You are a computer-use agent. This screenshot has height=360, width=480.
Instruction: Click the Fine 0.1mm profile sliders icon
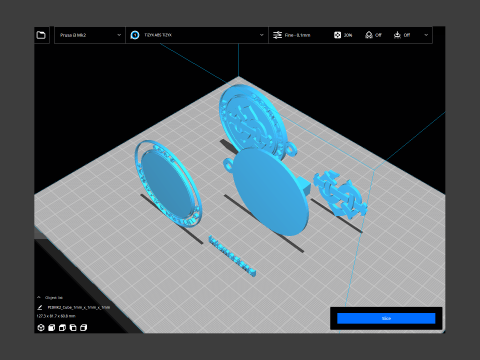277,35
